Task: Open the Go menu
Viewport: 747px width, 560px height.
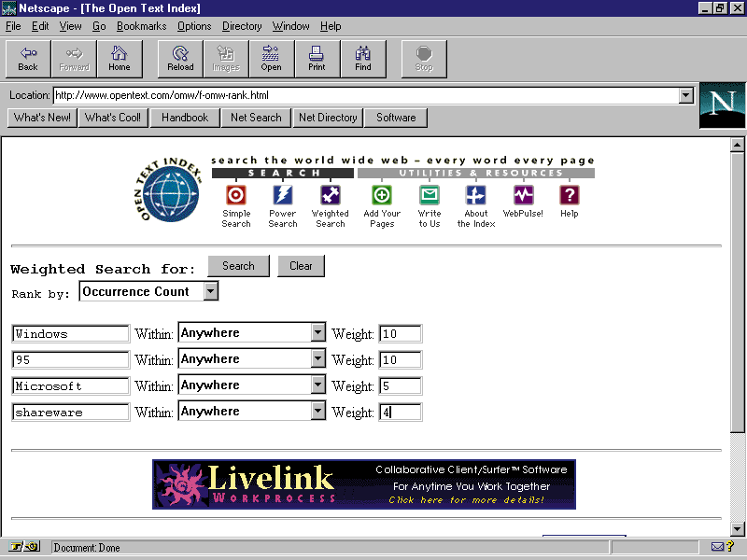Action: pos(99,26)
